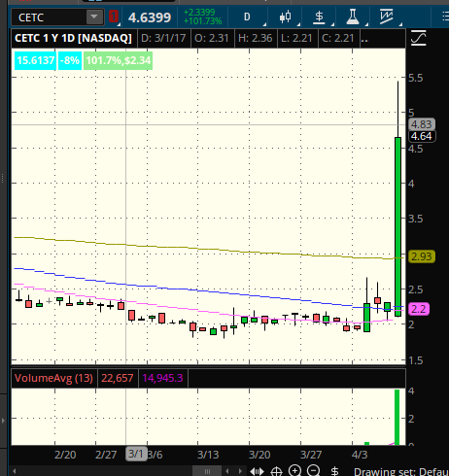The width and height of the screenshot is (449, 476).
Task: Click the small scroll-right arrow near thumb
Action: [x=240, y=471]
